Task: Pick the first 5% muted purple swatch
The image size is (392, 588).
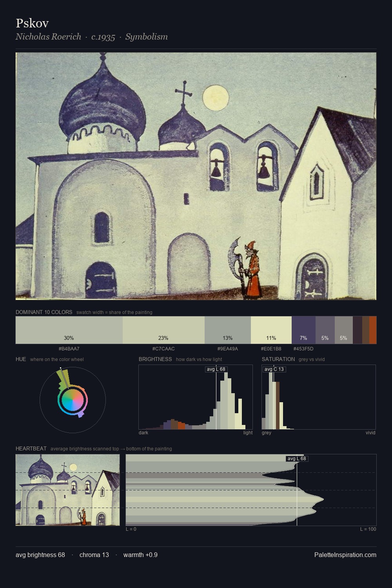Action: pyautogui.click(x=325, y=330)
